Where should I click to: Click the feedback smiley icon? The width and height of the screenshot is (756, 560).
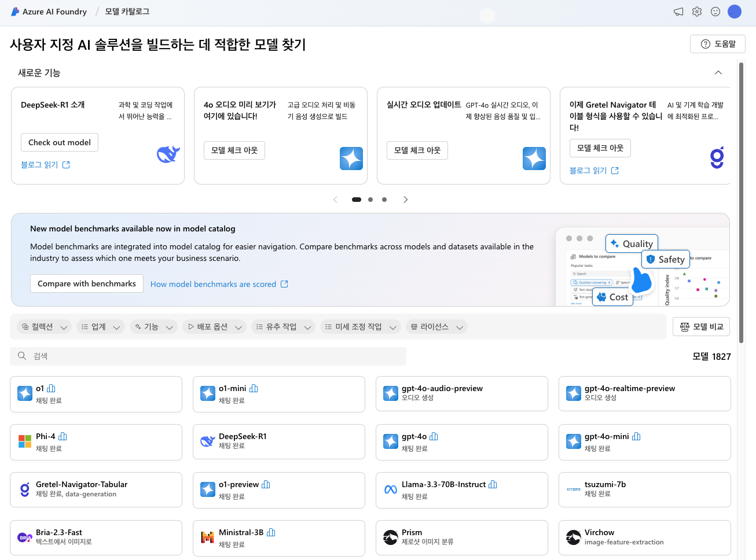tap(715, 12)
